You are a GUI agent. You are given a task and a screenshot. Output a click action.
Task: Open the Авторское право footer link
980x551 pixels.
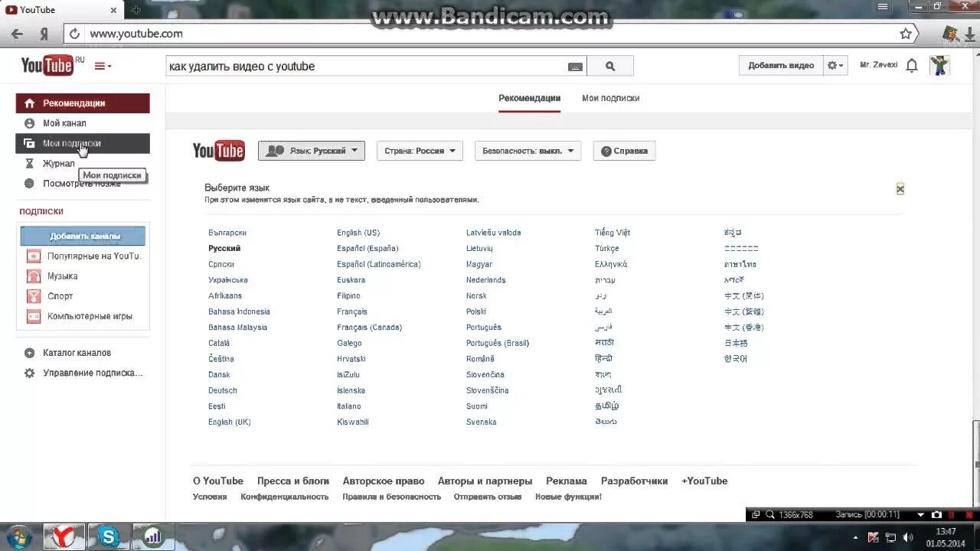click(384, 481)
